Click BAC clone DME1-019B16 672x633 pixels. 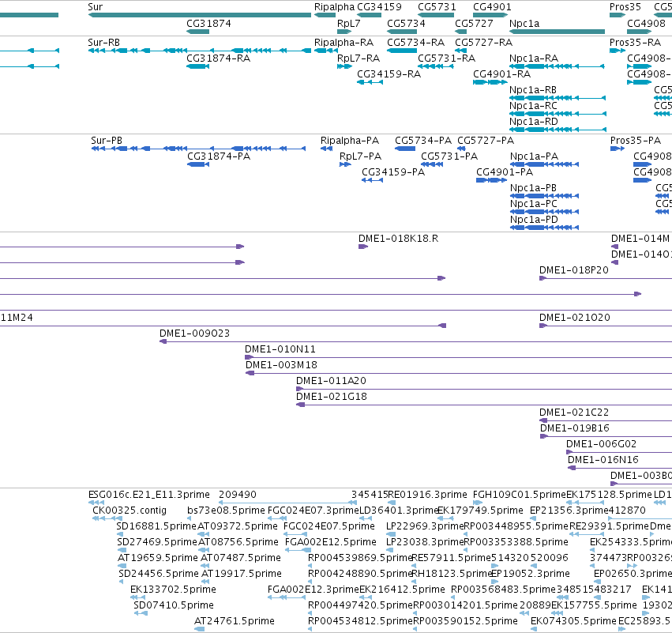[x=606, y=436]
